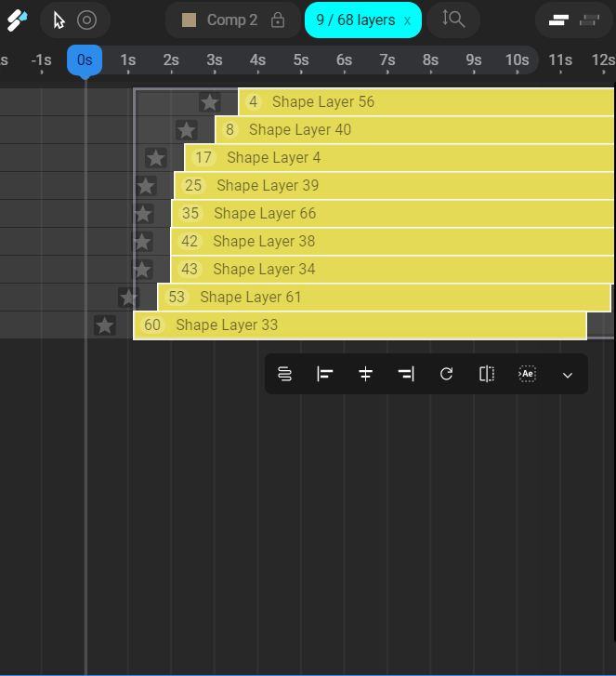Select the arrow selection tool
The width and height of the screenshot is (616, 676).
click(59, 20)
